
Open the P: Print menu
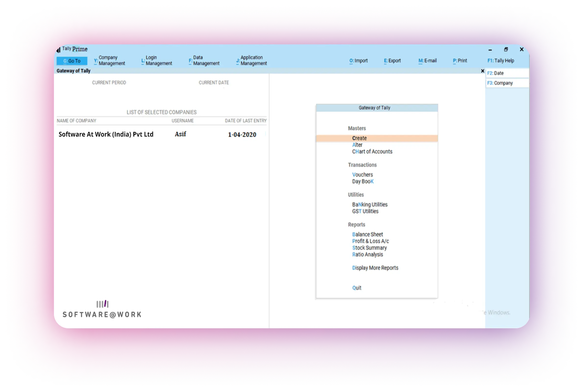(x=460, y=61)
